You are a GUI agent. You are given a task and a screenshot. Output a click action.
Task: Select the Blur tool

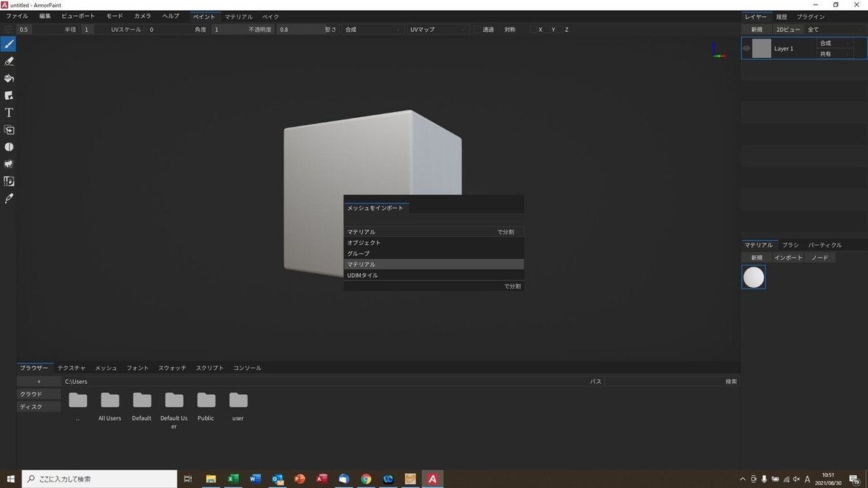pyautogui.click(x=9, y=147)
